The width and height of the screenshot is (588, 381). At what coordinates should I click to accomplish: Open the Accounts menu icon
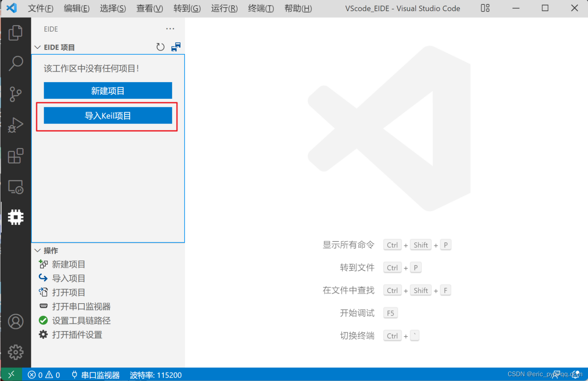15,322
